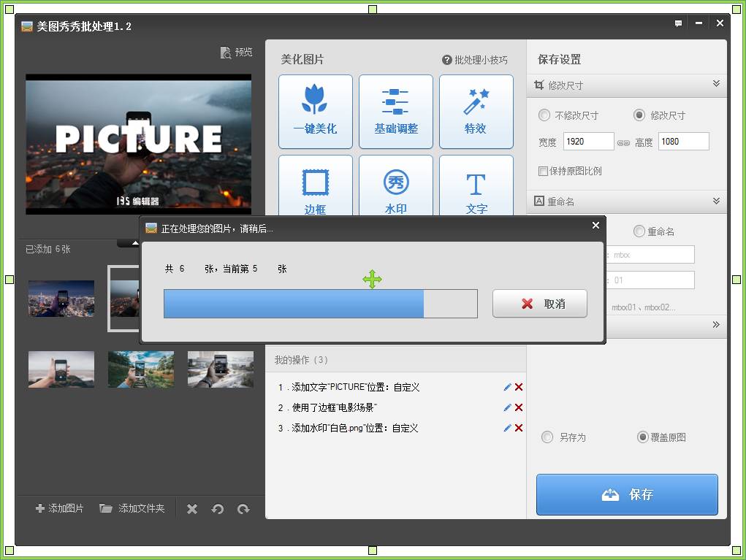The image size is (746, 560).
Task: Close the processing progress dialog
Action: pos(595,226)
